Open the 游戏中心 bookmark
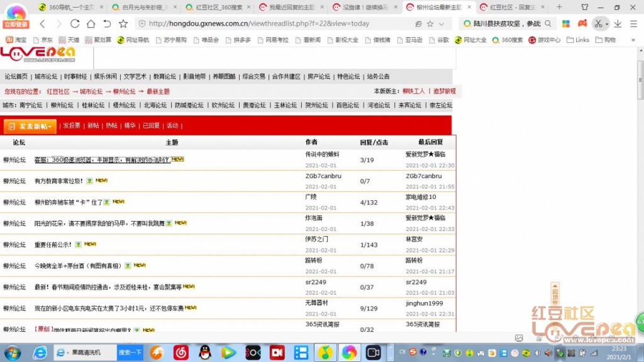Screen dimensions: 644x362 point(544,40)
